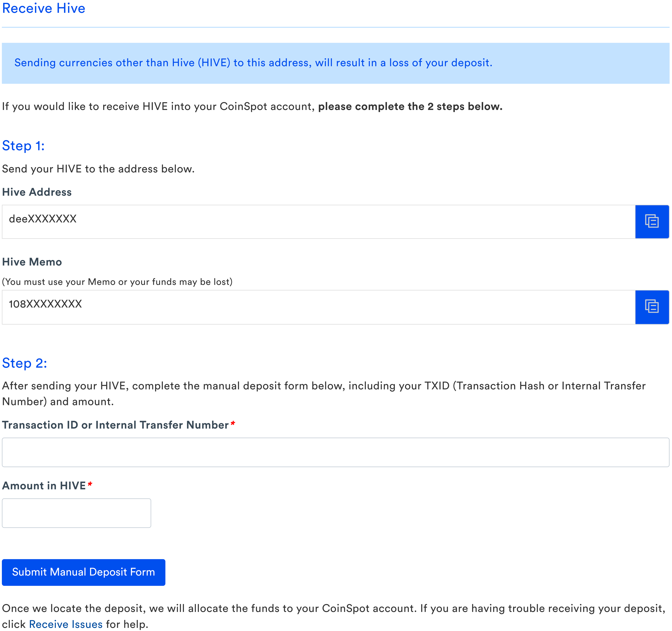Click the Hive Address label
Screen dimensions: 672x631
click(37, 192)
